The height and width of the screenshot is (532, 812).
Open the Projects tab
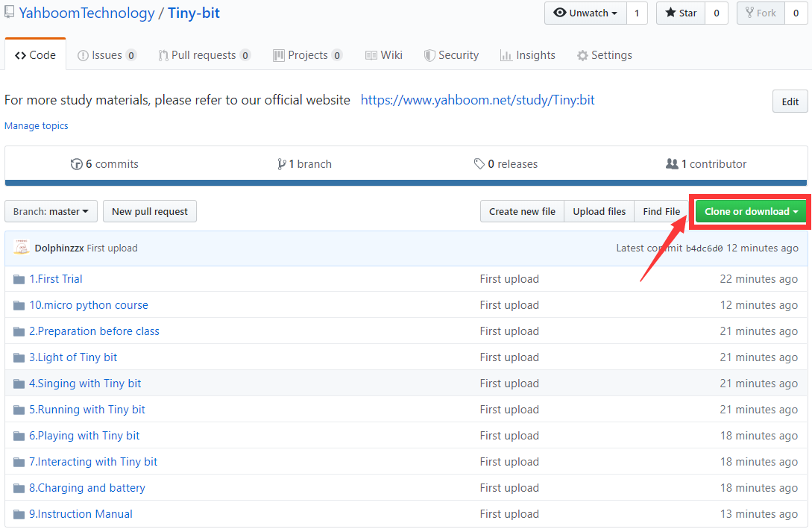coord(308,55)
